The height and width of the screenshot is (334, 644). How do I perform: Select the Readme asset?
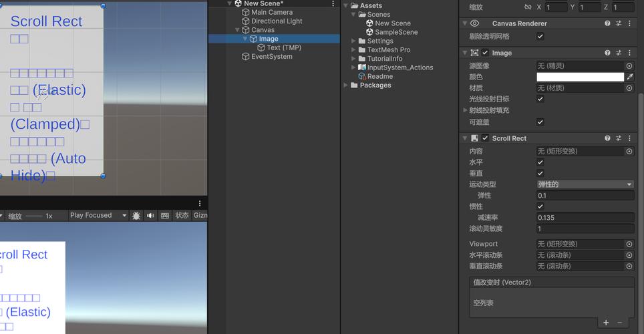379,76
